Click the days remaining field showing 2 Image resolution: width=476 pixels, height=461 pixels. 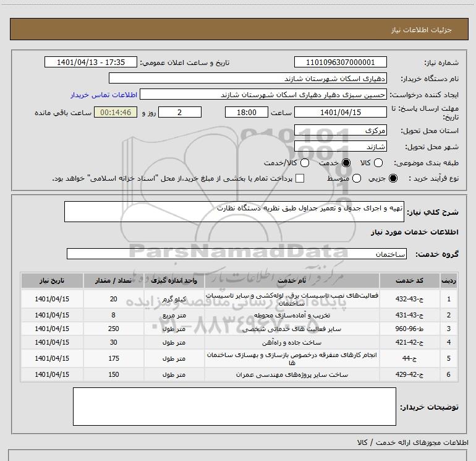click(x=180, y=112)
